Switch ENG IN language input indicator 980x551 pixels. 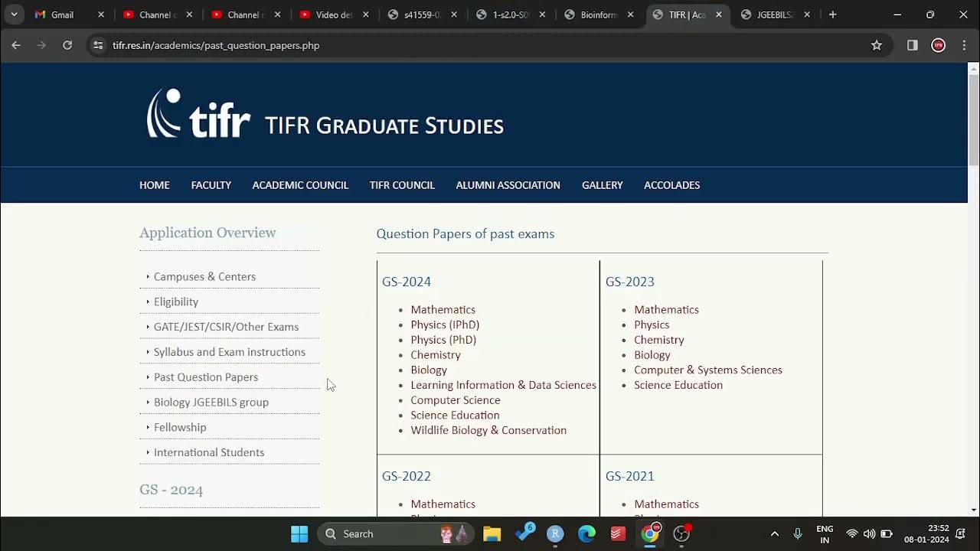click(825, 533)
